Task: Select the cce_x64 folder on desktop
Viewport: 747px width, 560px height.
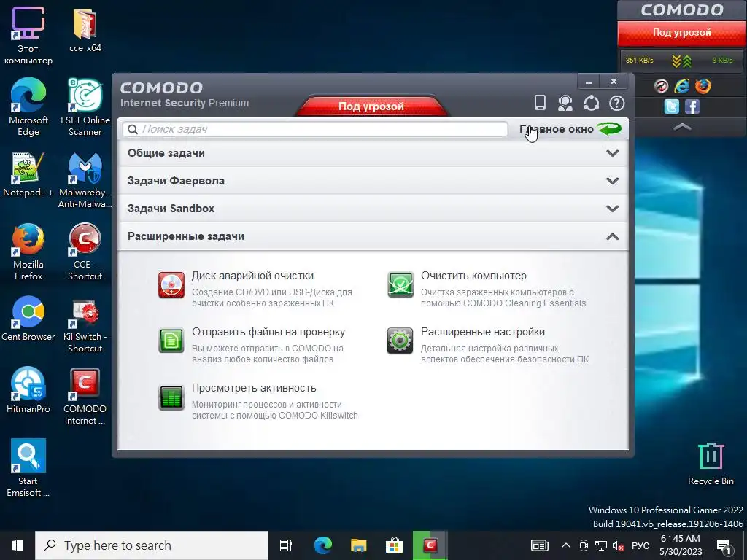Action: pyautogui.click(x=85, y=30)
